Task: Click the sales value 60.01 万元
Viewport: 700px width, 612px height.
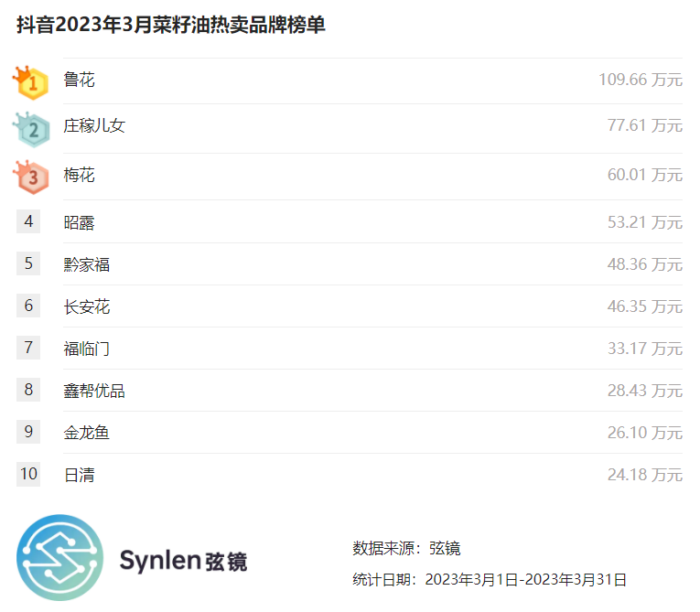Action: coord(645,175)
